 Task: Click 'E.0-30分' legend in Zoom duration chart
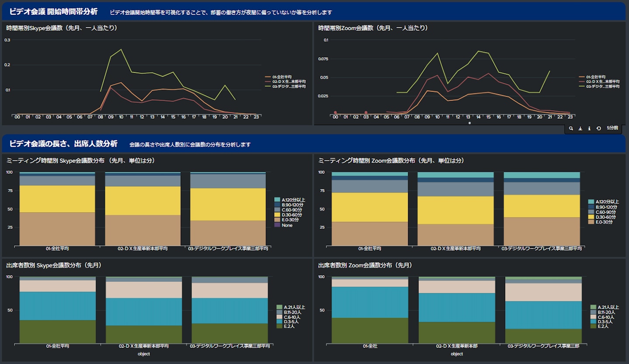coord(600,222)
